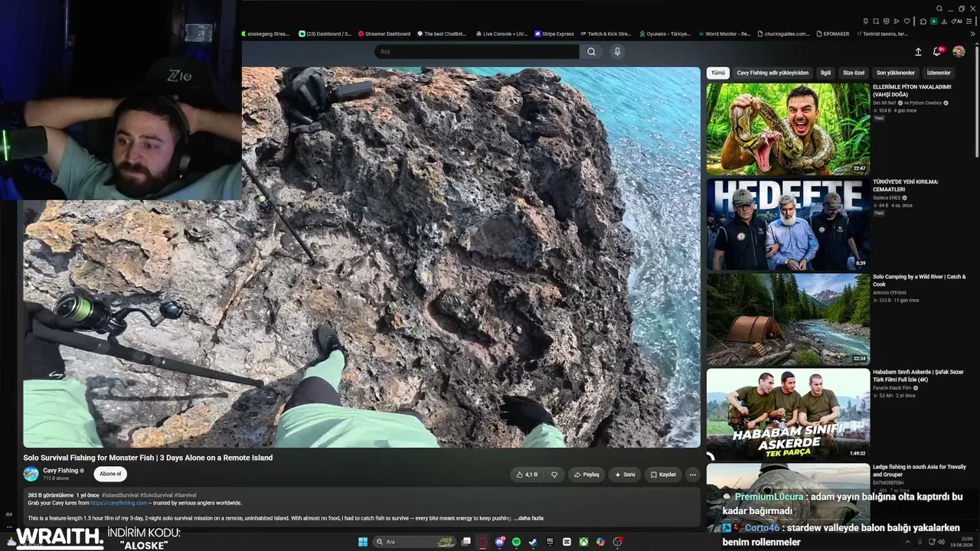This screenshot has height=551, width=980.
Task: Expand the bookmarks bar overflow chevron
Action: point(973,34)
